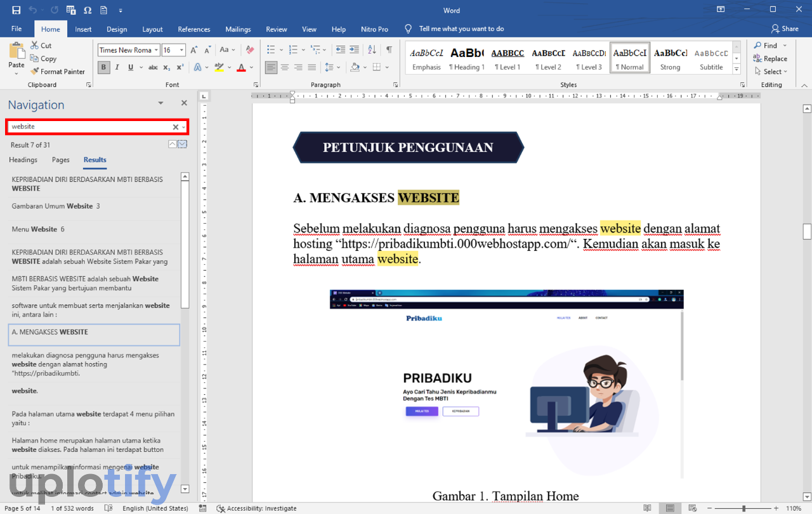Decrease the font size
The image size is (812, 514).
(207, 49)
